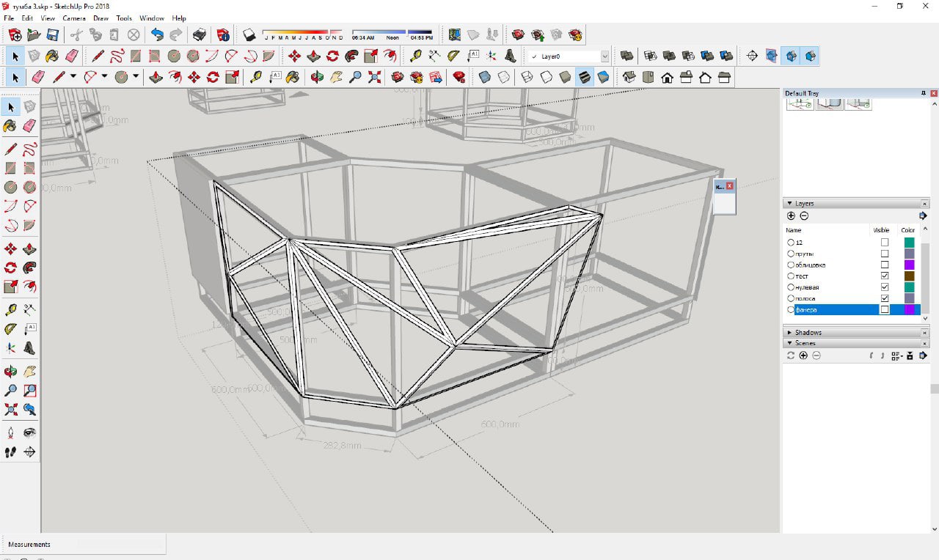Select the Scale tool in left toolbar

10,286
